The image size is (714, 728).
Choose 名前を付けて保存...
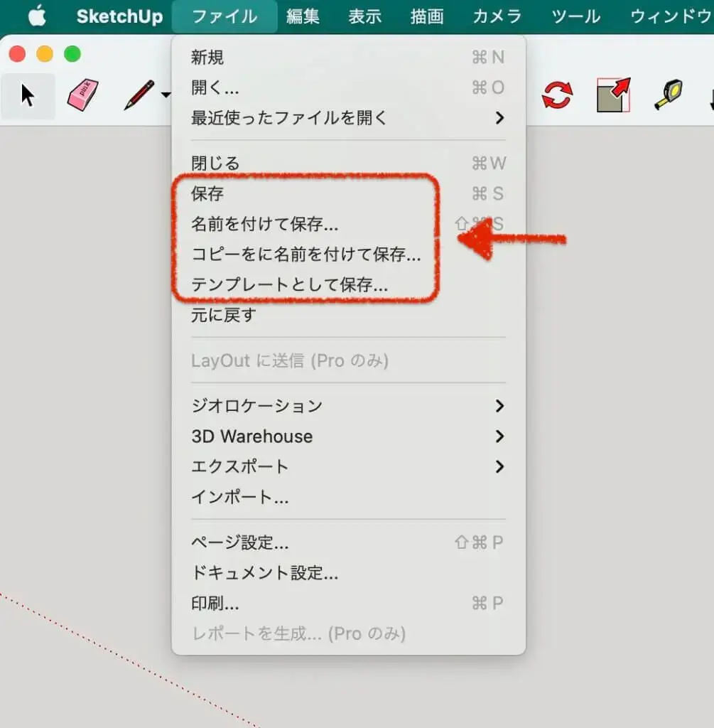pyautogui.click(x=348, y=224)
